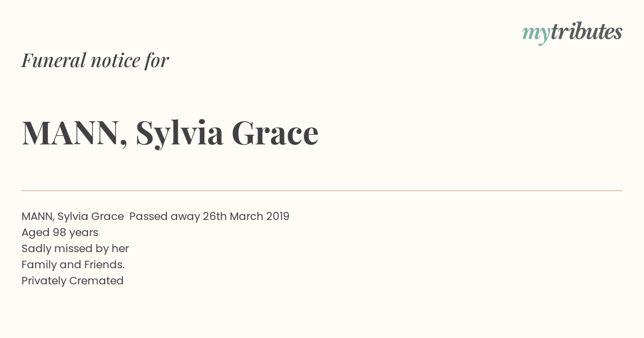Click the dark "tributes" logo text
Image resolution: width=644 pixels, height=338 pixels.
(587, 32)
